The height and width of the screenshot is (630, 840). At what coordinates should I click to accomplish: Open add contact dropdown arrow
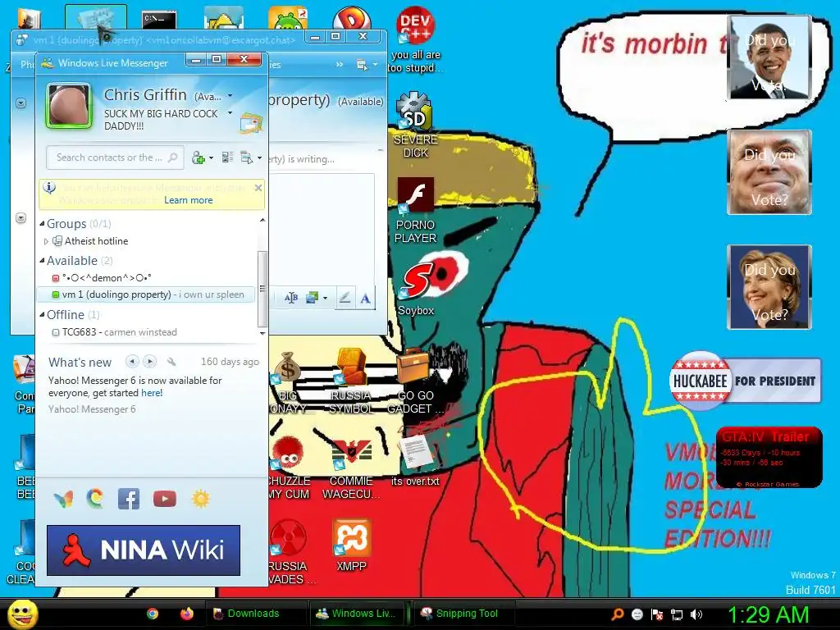point(211,158)
